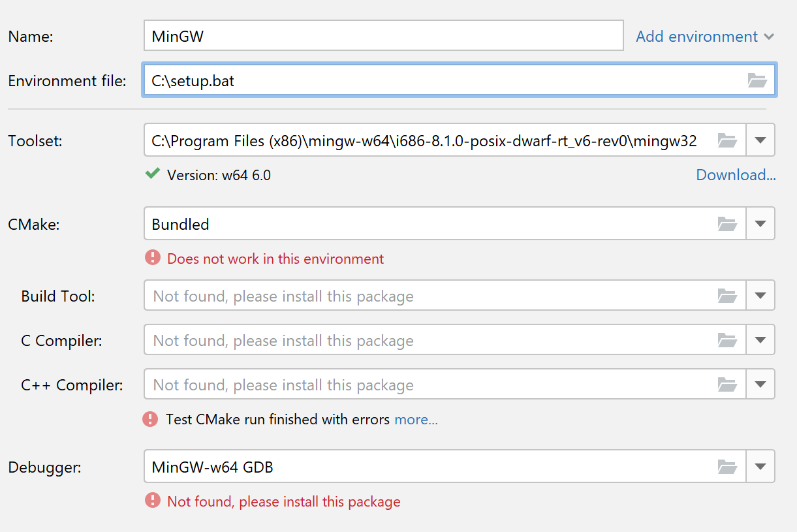This screenshot has width=797, height=532.
Task: Click the CMake error indicator icon
Action: (x=152, y=258)
